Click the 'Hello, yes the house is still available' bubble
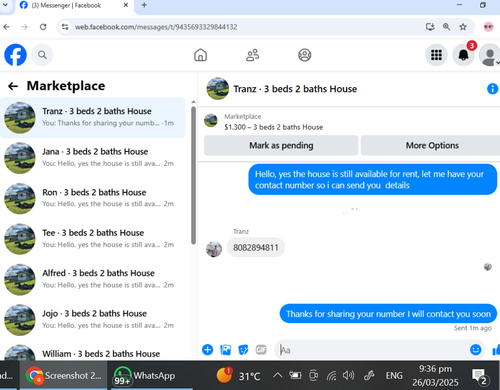 click(373, 179)
